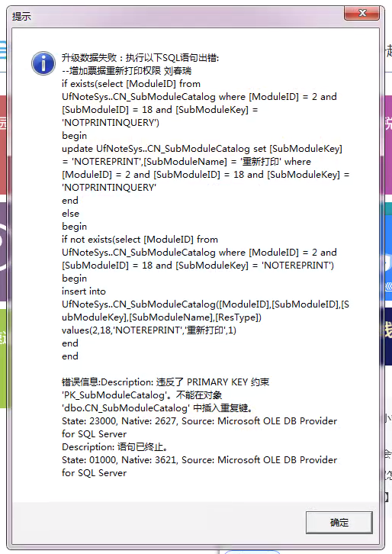Select the green tile on left edge

tap(3, 359)
